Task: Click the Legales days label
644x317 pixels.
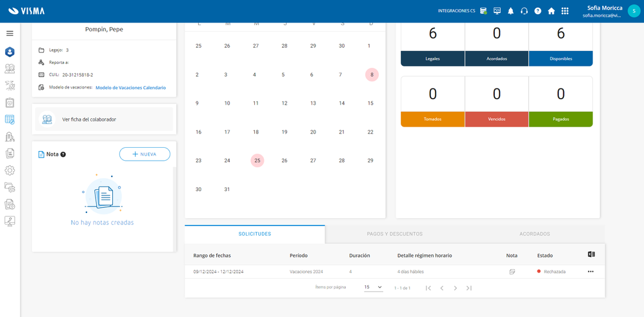Action: tap(433, 59)
